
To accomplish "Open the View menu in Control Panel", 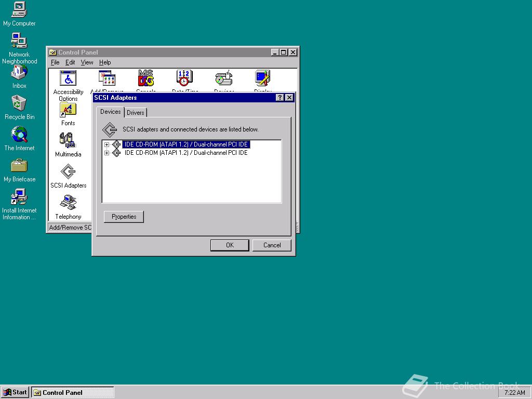I will [87, 62].
